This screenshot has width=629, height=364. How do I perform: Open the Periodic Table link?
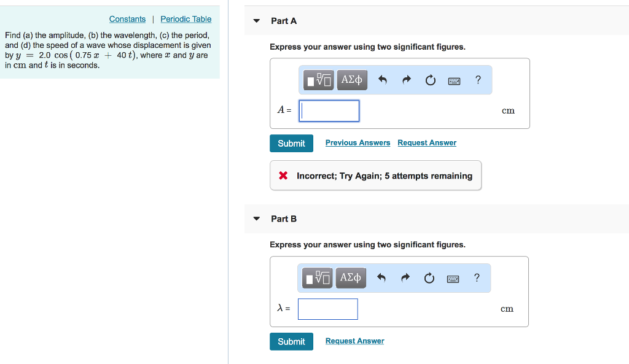(186, 19)
